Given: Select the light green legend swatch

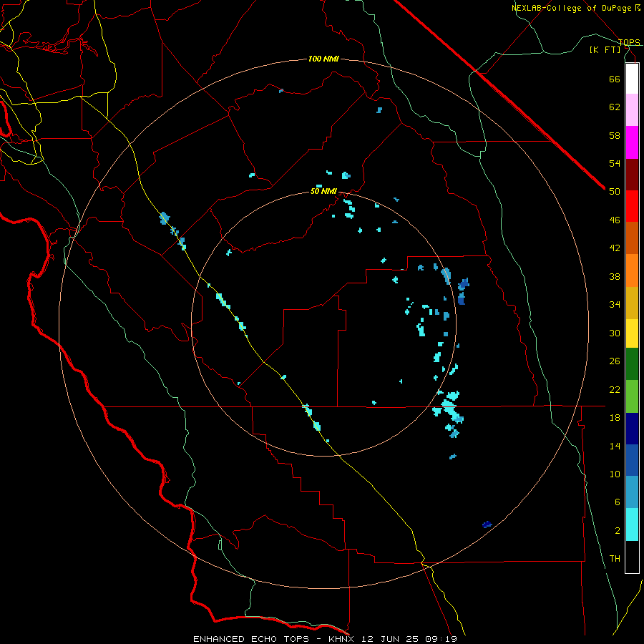Looking at the screenshot, I should pyautogui.click(x=632, y=396).
